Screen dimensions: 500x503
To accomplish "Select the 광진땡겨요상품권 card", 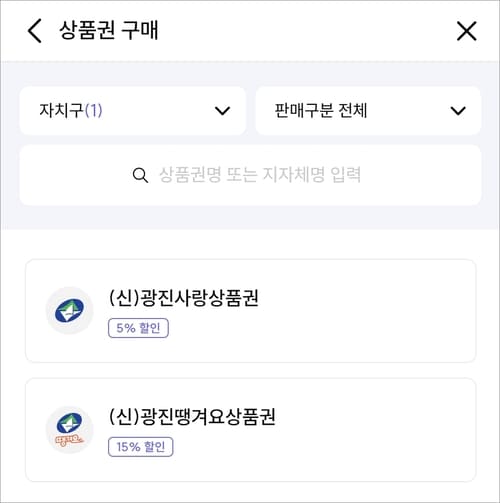I will click(x=251, y=430).
